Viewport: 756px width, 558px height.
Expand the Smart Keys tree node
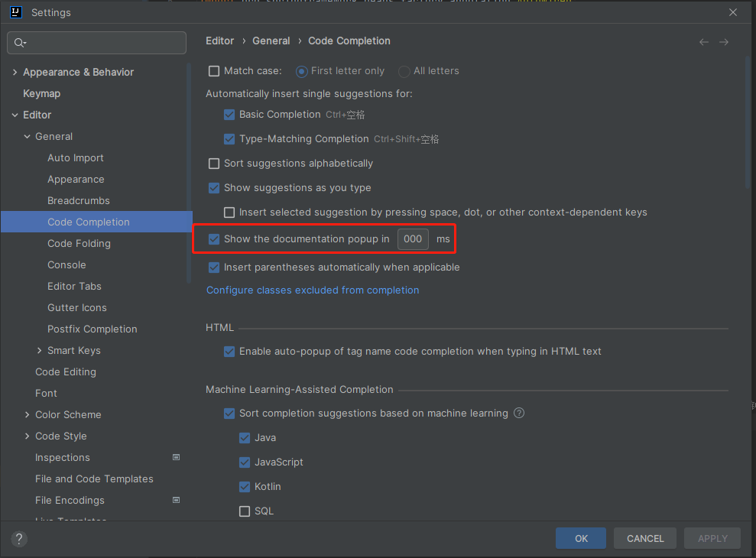[40, 351]
